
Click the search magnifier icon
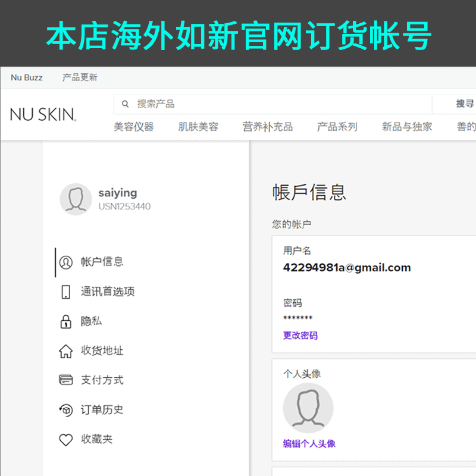pos(125,104)
